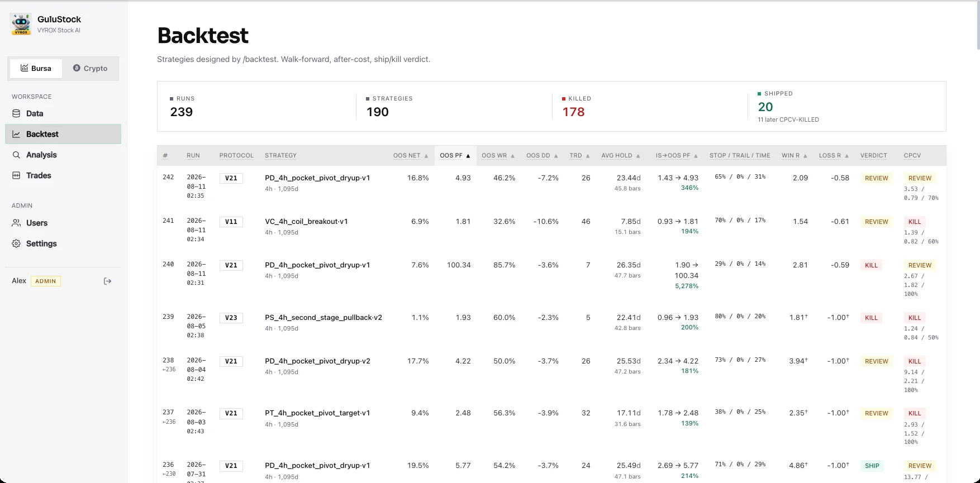Open strategy VC_4h_coil_breakout·v1
Viewport: 980px width, 483px height.
coord(306,222)
